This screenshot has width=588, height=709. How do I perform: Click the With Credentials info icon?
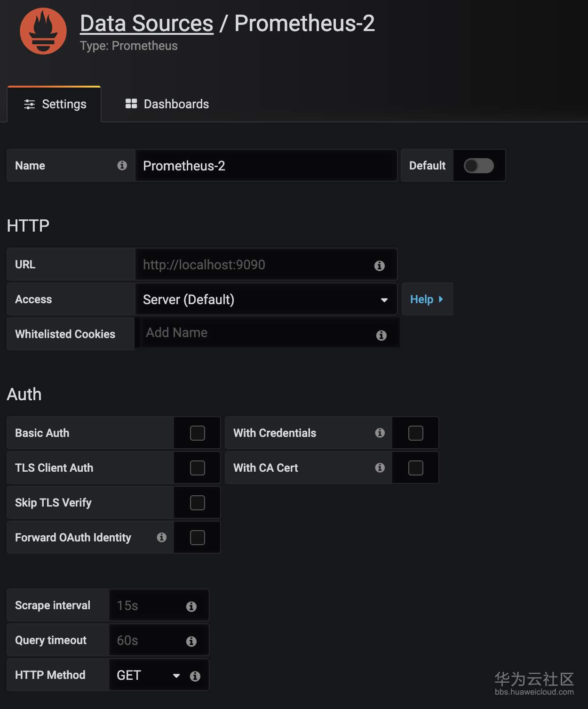380,433
